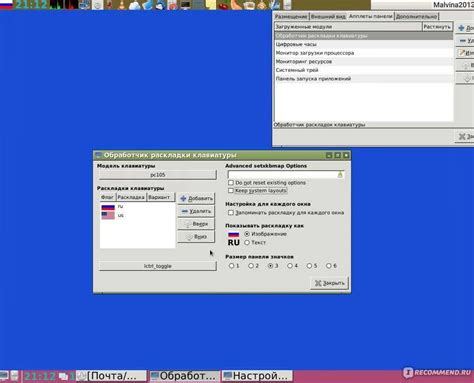Image resolution: width=474 pixels, height=383 pixels.
Task: Open the 'Внешний вид' tab
Action: [328, 16]
